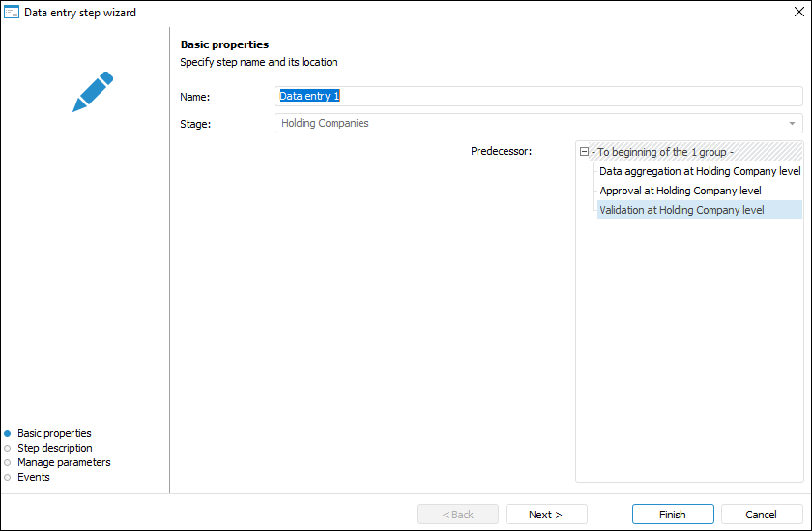This screenshot has width=812, height=531.
Task: Switch to the Step description page
Action: point(55,448)
